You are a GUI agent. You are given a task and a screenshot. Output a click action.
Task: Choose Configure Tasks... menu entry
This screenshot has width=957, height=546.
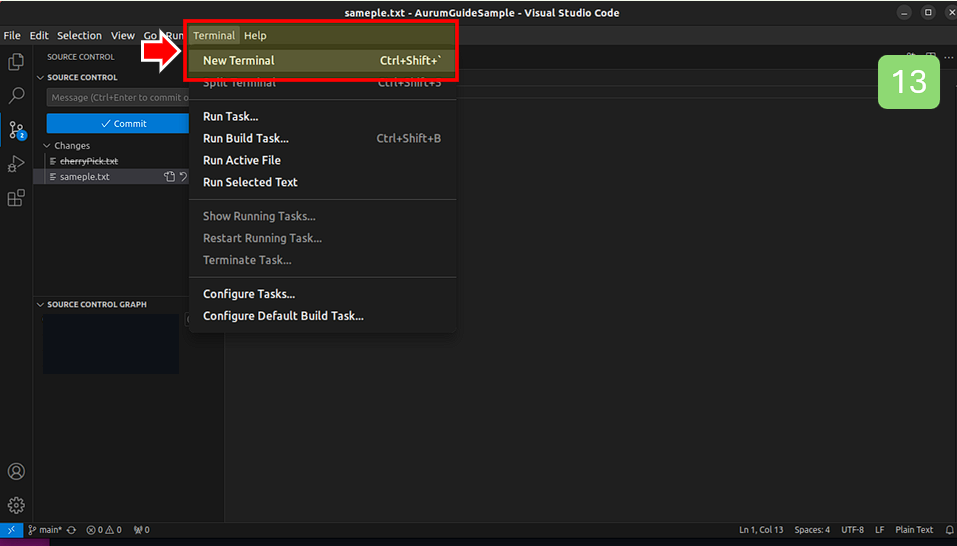[322, 293]
